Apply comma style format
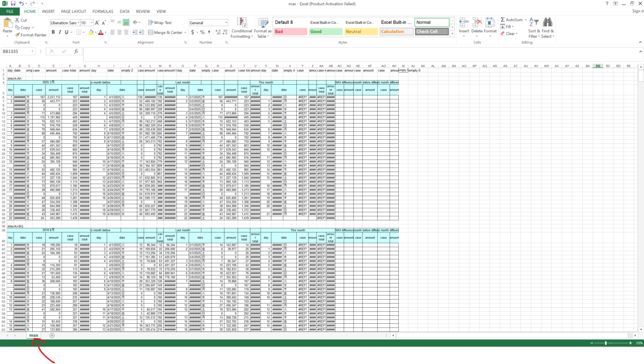The height and width of the screenshot is (364, 644). point(209,32)
